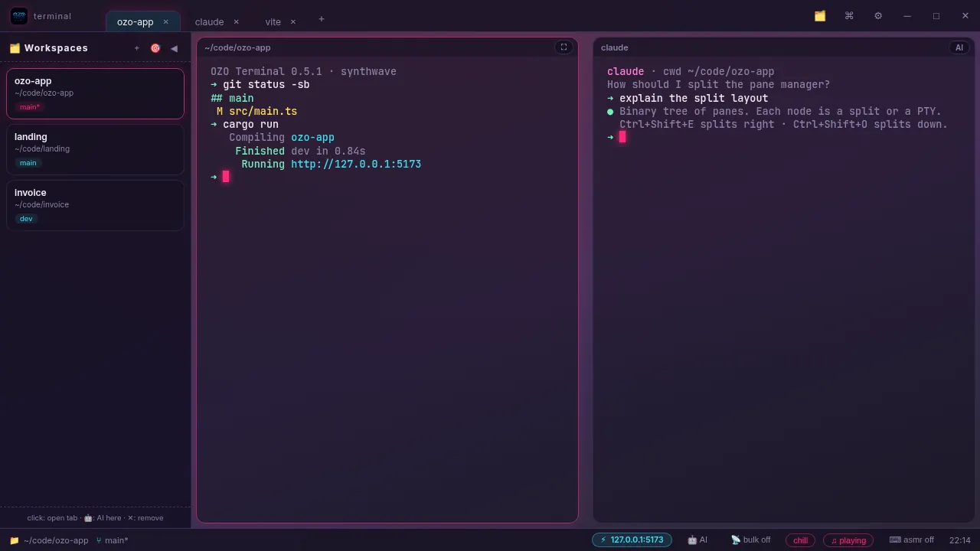Toggle asmr keyboard sounds

(x=911, y=540)
